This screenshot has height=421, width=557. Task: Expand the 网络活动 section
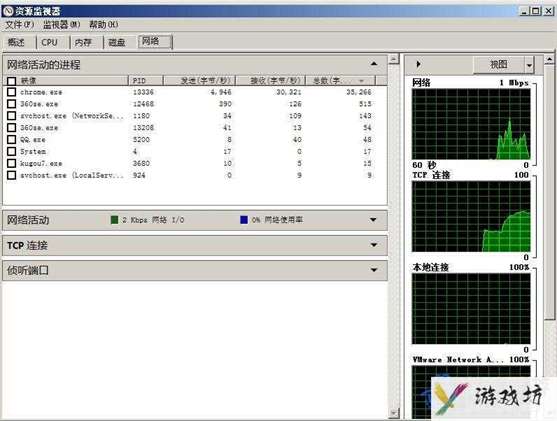point(373,220)
